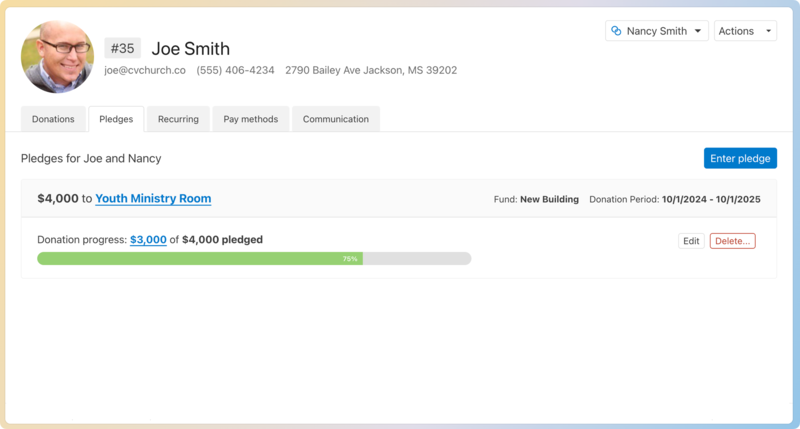Click Joe Smith's profile photo
800x429 pixels.
point(57,57)
